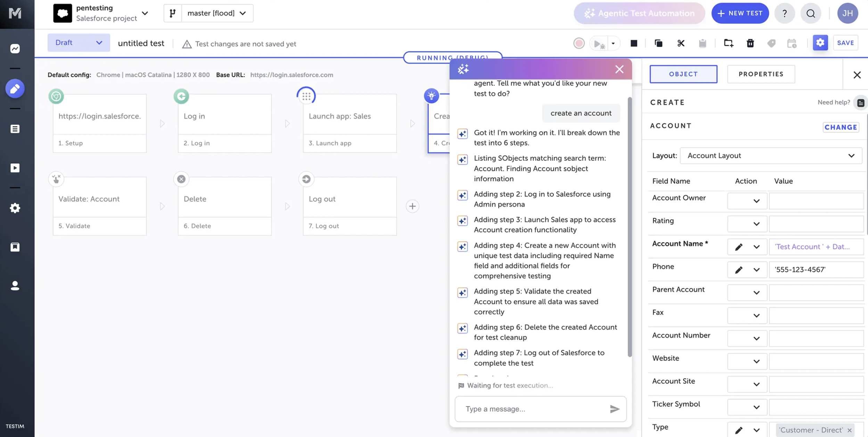868x437 pixels.
Task: Select the OBJECT tab
Action: [x=683, y=74]
